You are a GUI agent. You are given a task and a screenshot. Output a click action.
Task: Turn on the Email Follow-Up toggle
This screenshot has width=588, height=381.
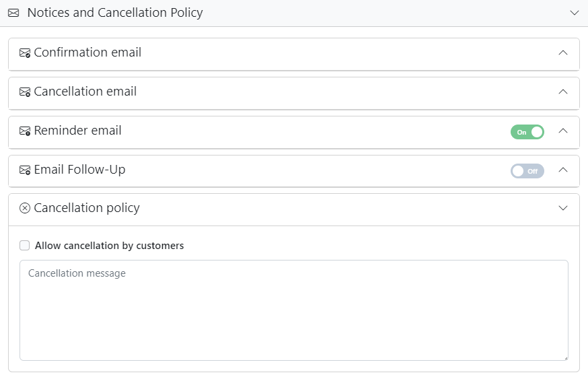point(527,171)
